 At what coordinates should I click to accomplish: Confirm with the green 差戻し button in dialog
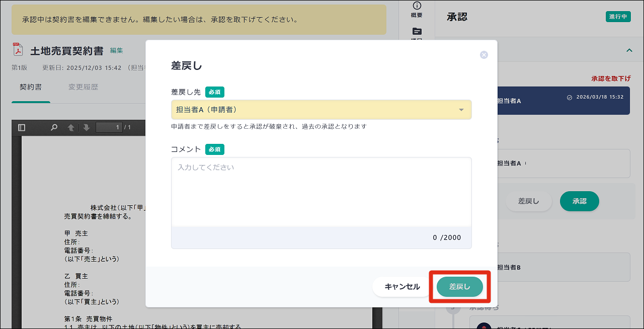click(459, 287)
